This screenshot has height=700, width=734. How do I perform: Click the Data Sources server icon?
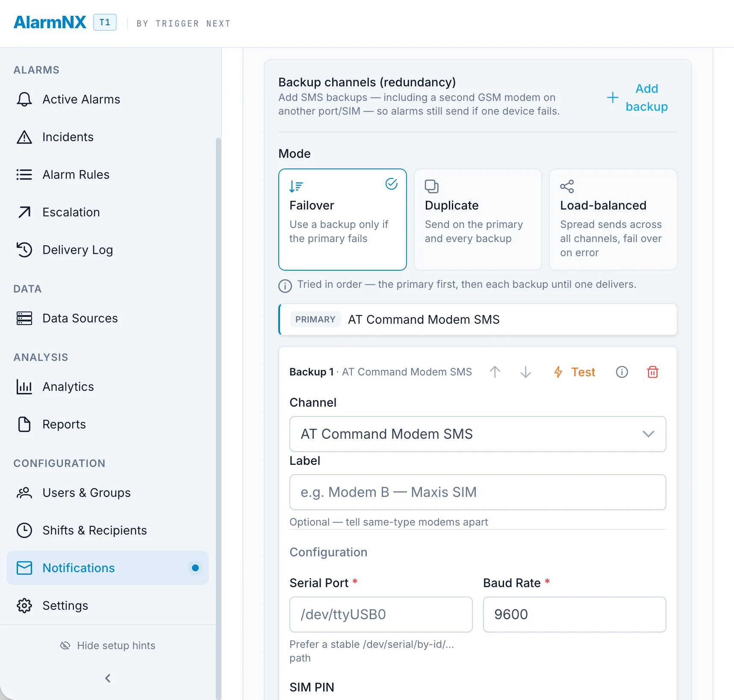pos(24,318)
